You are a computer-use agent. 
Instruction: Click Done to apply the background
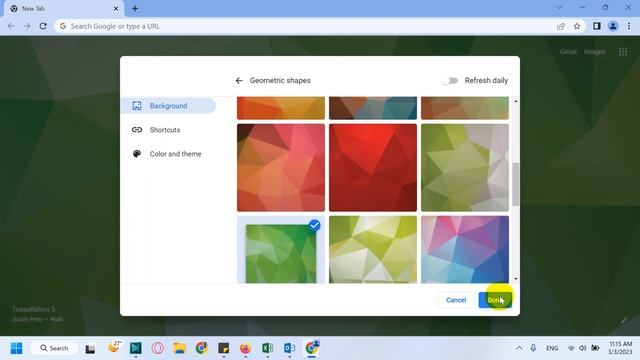coord(495,300)
